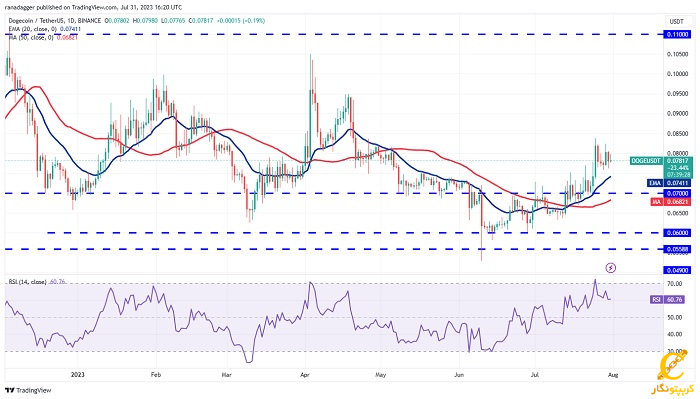The width and height of the screenshot is (700, 399).
Task: Click the Apr label on time axis
Action: (x=305, y=375)
